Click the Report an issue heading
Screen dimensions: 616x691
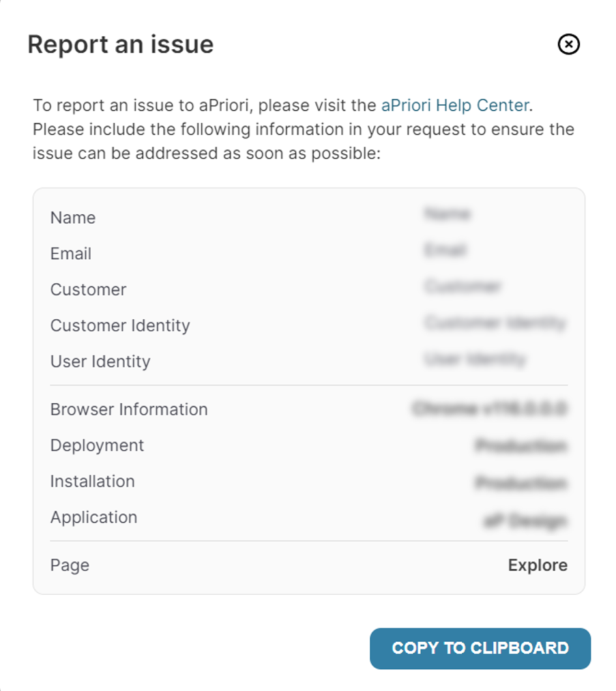120,44
